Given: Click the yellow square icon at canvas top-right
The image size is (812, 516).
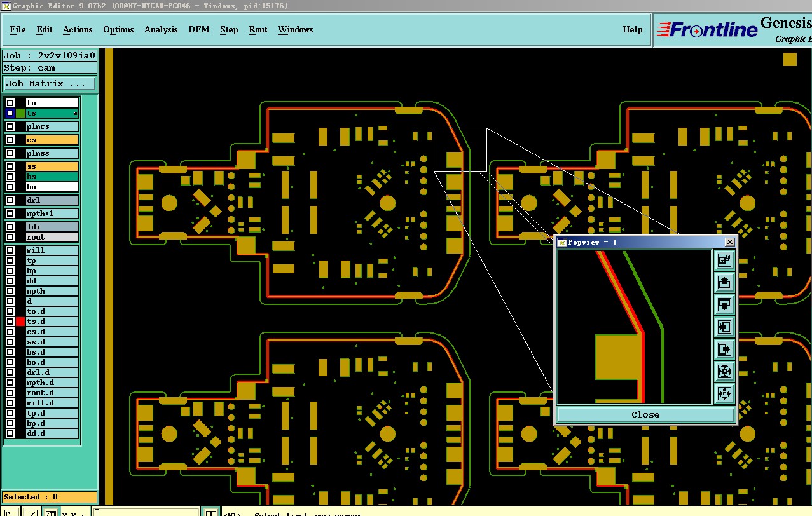Looking at the screenshot, I should point(790,59).
